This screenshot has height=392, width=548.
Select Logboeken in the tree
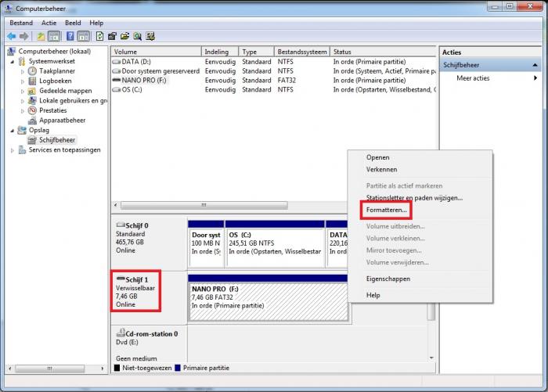coord(56,81)
